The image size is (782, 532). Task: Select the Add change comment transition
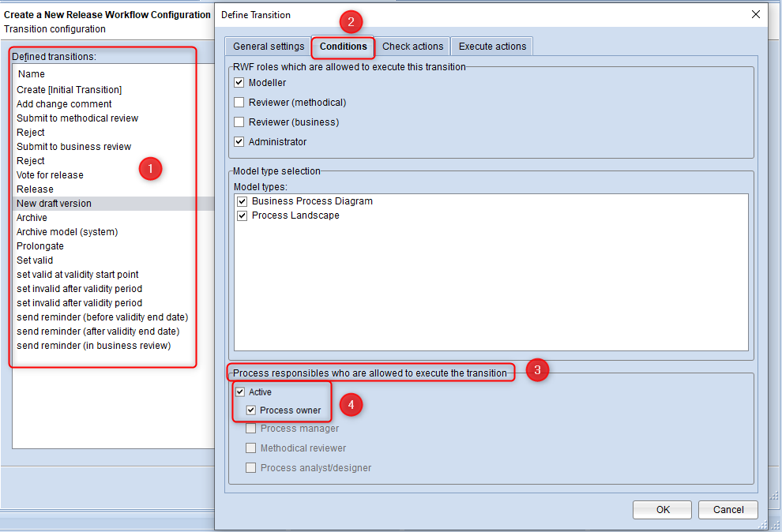114,104
